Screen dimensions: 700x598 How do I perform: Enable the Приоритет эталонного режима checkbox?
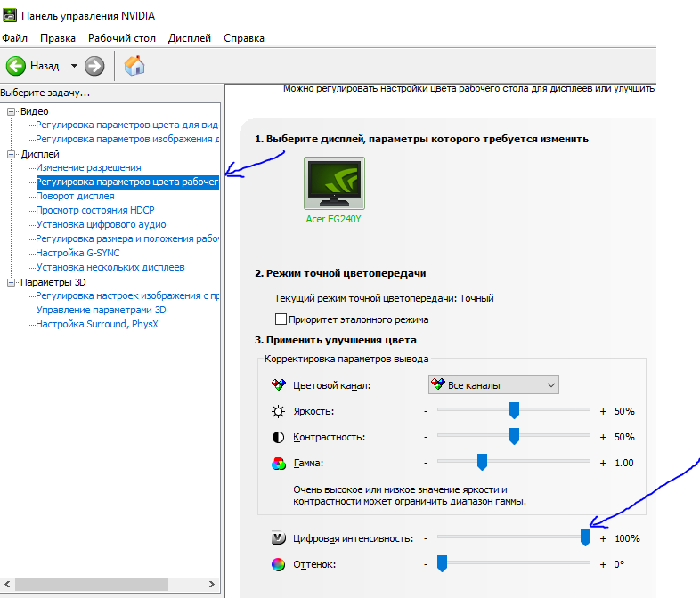(x=281, y=319)
